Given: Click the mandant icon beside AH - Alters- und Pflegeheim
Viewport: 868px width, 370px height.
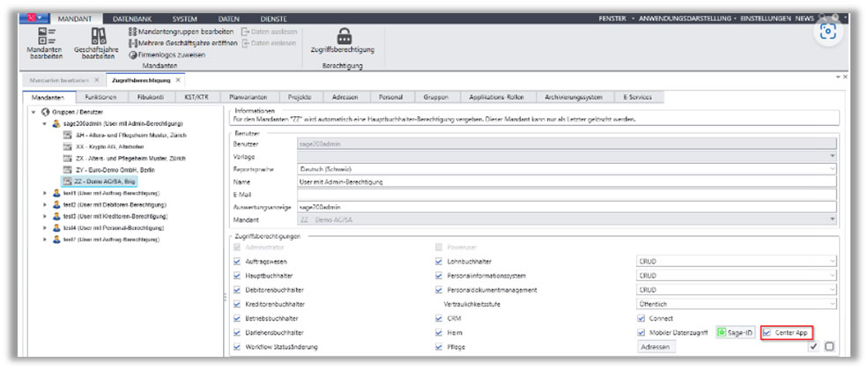Looking at the screenshot, I should tap(68, 135).
